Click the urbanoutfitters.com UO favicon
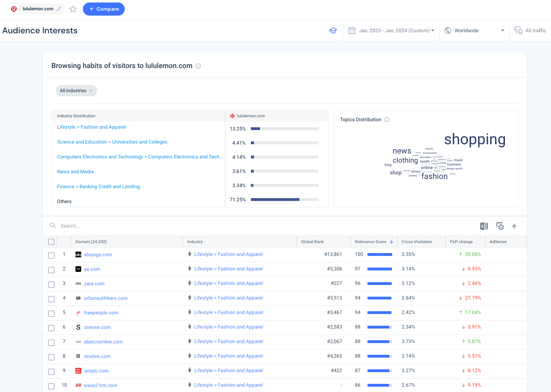The height and width of the screenshot is (392, 551). [78, 298]
